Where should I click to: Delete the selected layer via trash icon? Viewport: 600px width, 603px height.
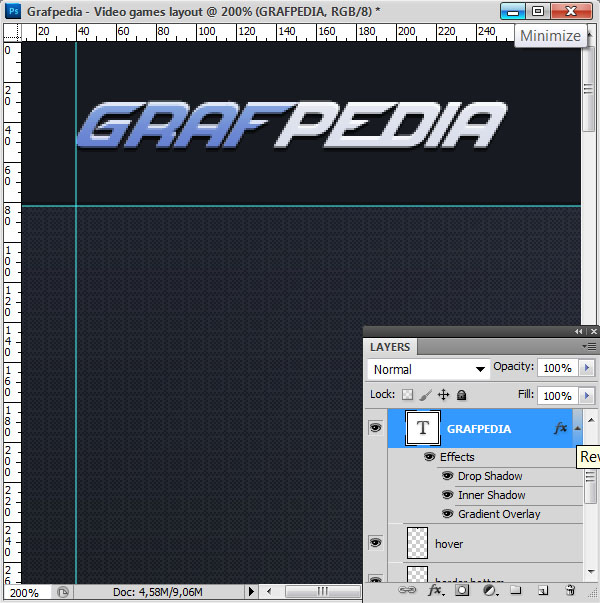[x=570, y=590]
